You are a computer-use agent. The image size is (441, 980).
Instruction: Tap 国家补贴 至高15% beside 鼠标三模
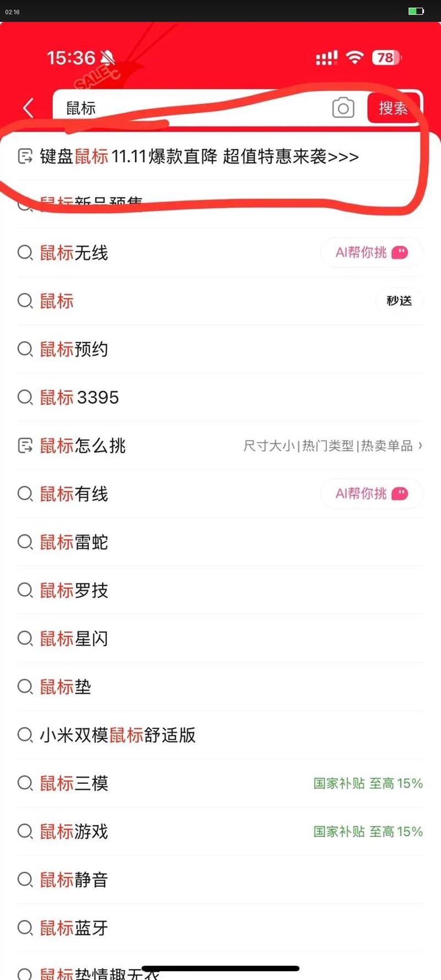[368, 783]
